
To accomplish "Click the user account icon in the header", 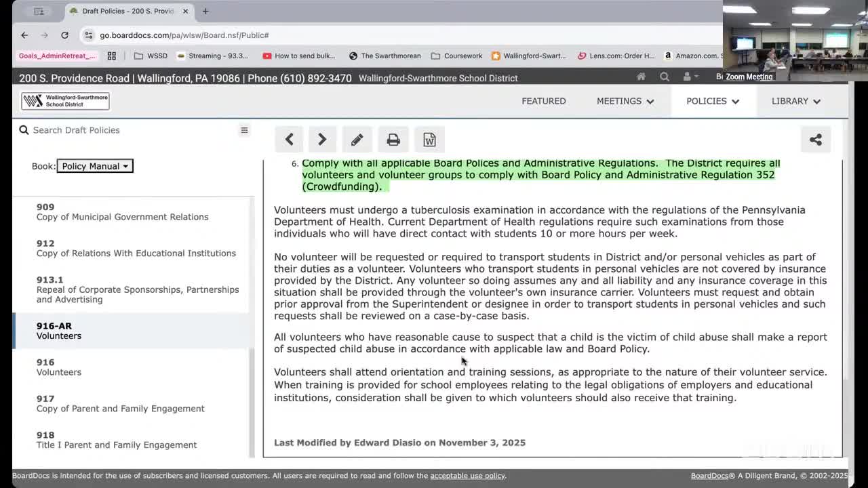I will coord(688,77).
